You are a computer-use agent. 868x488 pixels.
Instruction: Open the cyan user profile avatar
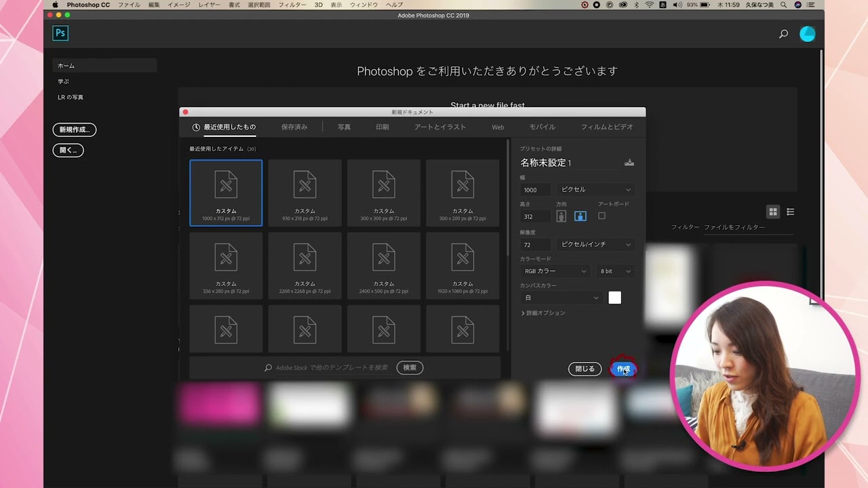[x=807, y=34]
